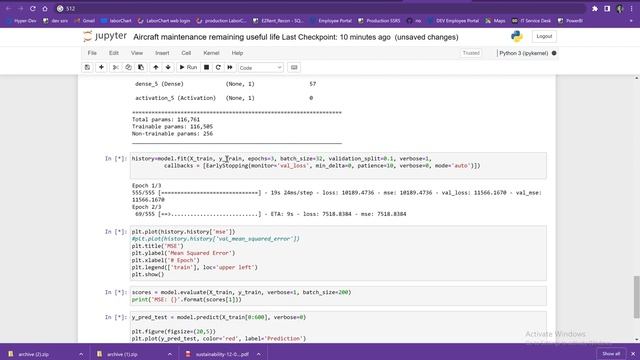Open downloaded archive (1).zip file
The image size is (640, 360).
pyautogui.click(x=122, y=354)
